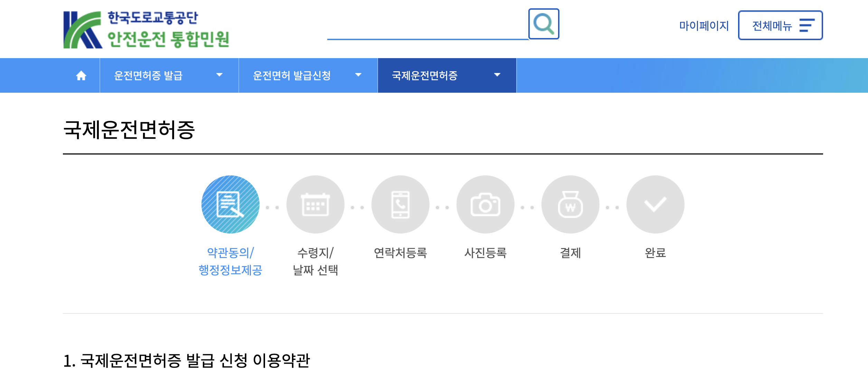Click the phone 연락처등록 step icon
The width and height of the screenshot is (868, 375).
pos(400,204)
